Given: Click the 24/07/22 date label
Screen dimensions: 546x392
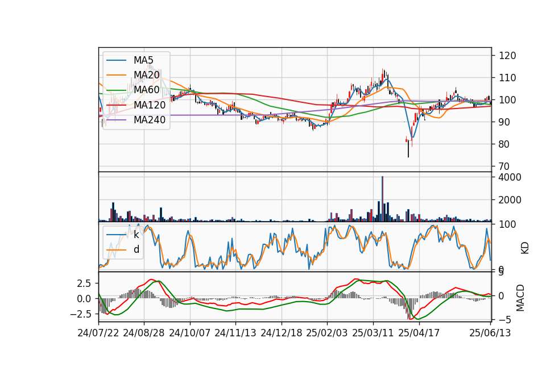Looking at the screenshot, I should pos(98,333).
